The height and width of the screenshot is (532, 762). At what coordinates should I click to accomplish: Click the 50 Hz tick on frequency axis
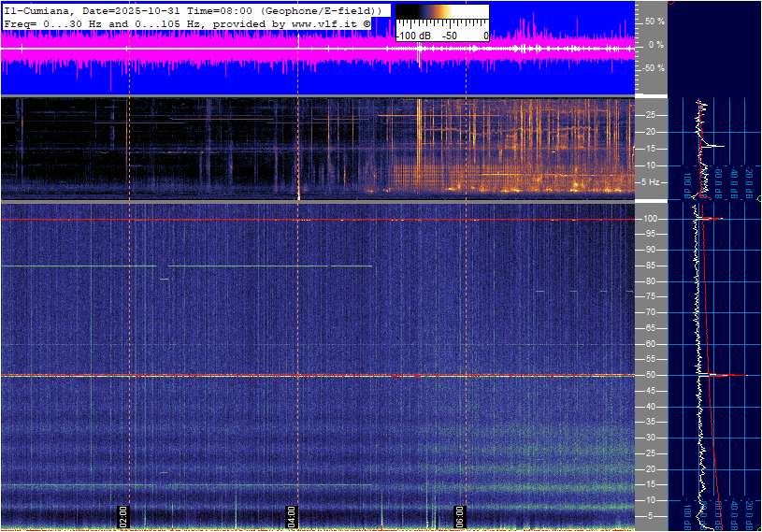pyautogui.click(x=650, y=375)
